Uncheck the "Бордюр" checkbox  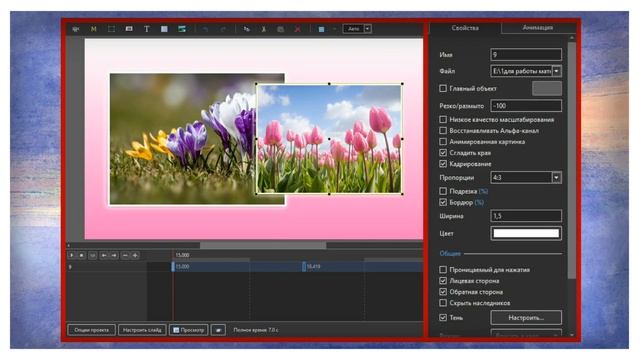coord(443,202)
